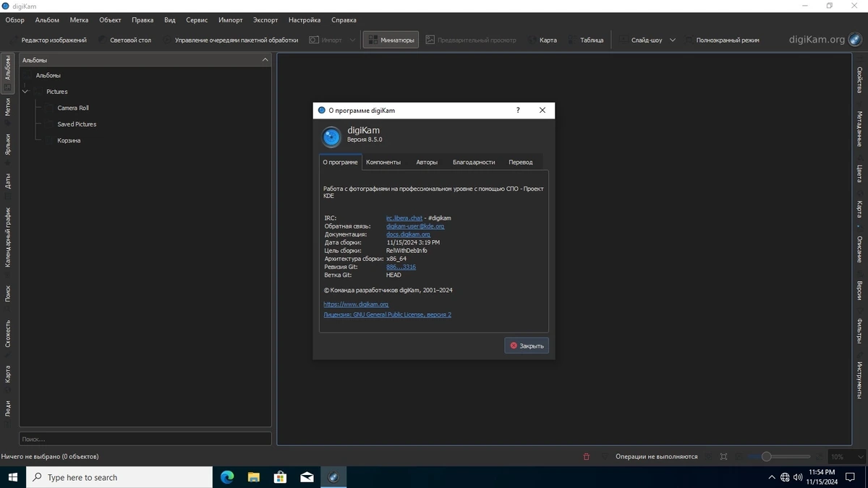Select the Camera Roll album
This screenshot has width=868, height=488.
click(73, 108)
